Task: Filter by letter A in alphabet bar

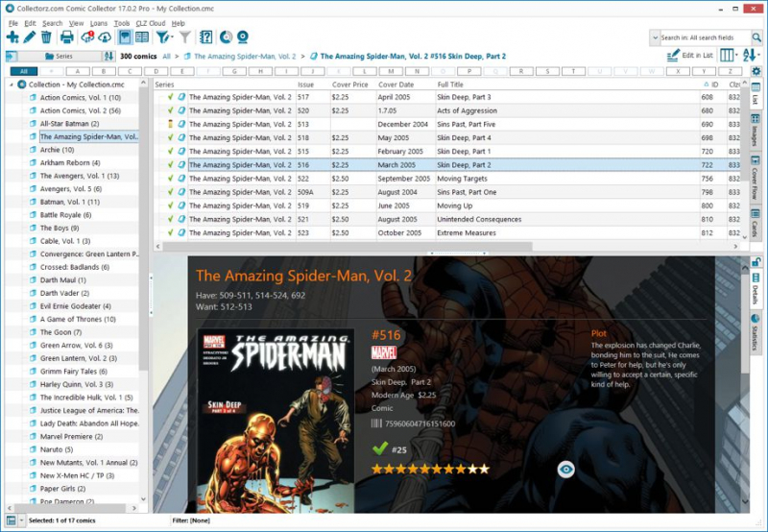Action: pos(78,71)
